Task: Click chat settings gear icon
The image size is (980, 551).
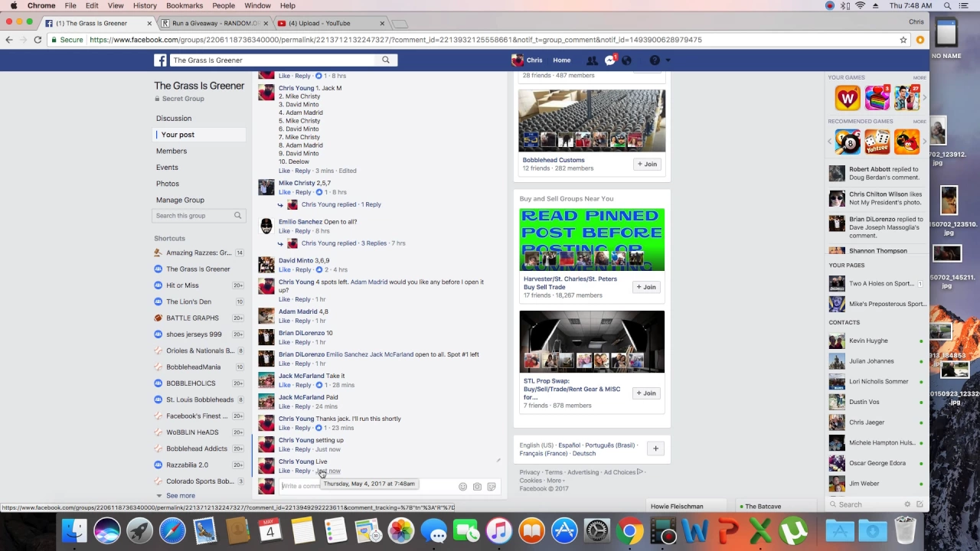Action: pos(907,504)
